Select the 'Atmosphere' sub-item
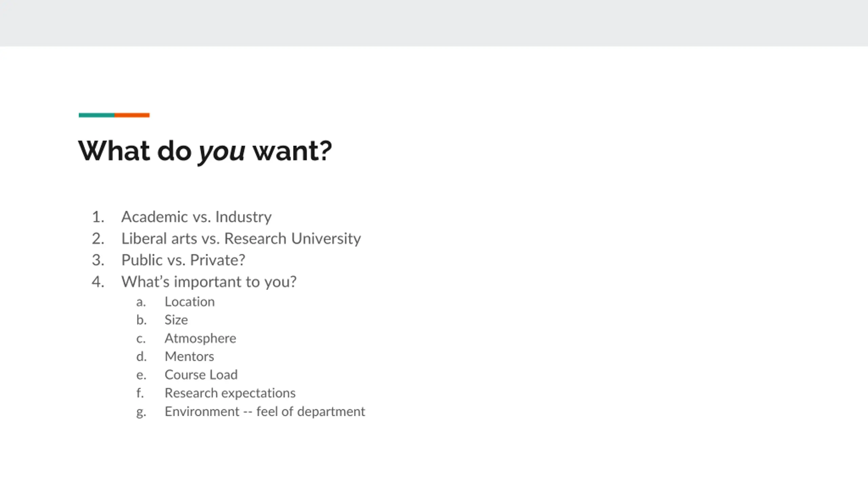Screen dimensions: 868x488 (x=200, y=338)
